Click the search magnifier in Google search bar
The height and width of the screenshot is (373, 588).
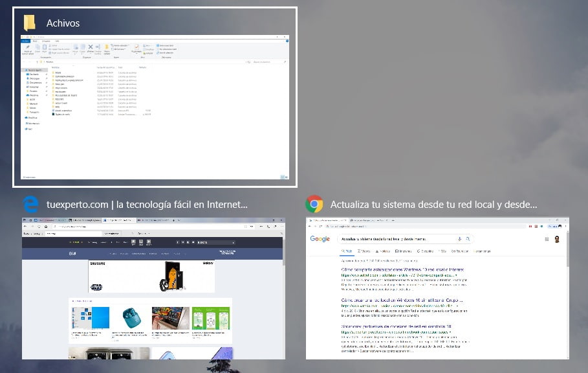click(468, 239)
